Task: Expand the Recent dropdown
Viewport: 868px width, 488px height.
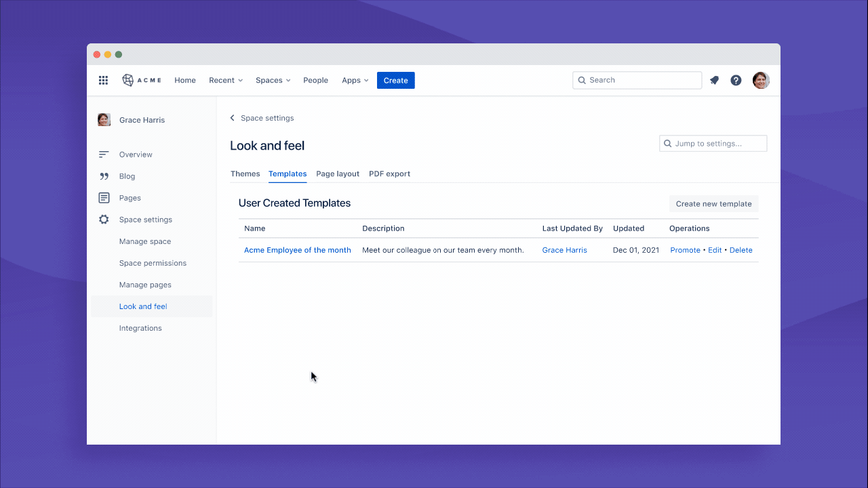Action: pyautogui.click(x=226, y=80)
